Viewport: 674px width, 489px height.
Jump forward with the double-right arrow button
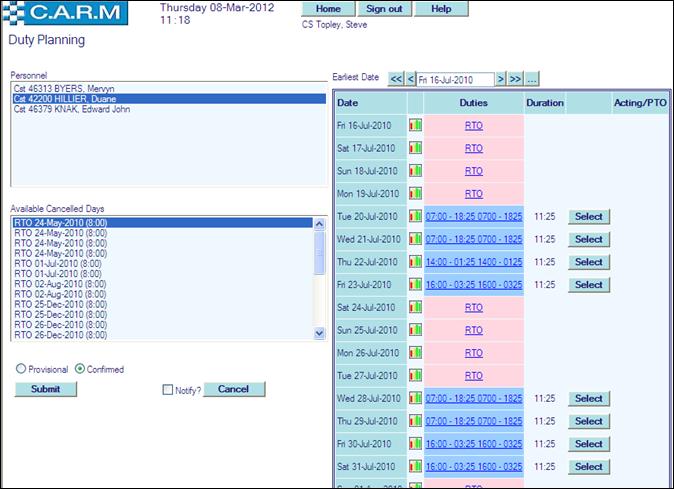(516, 79)
